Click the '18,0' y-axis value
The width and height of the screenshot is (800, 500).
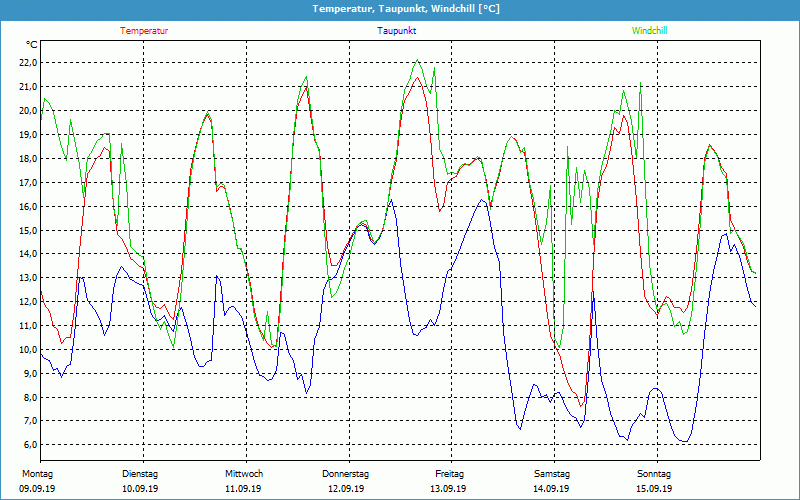[x=28, y=159]
